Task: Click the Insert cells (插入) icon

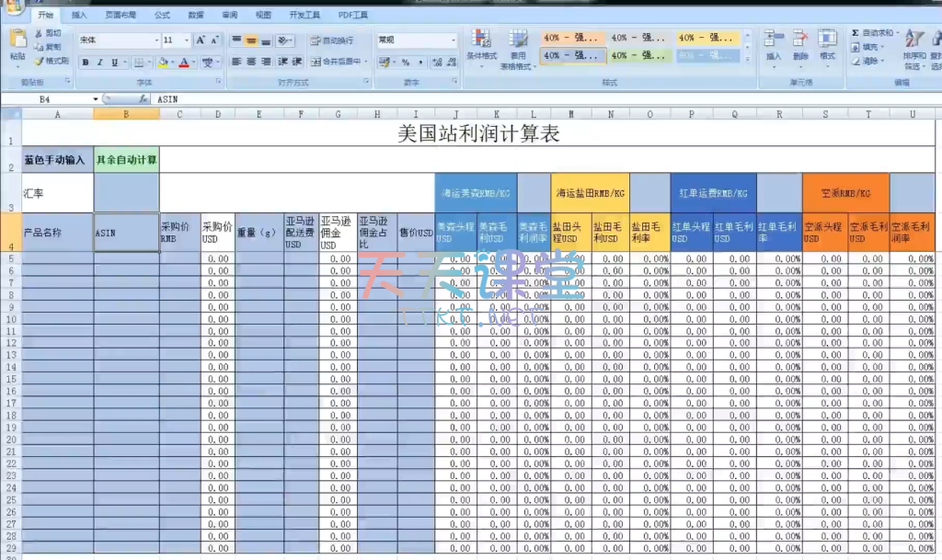Action: pos(773,40)
